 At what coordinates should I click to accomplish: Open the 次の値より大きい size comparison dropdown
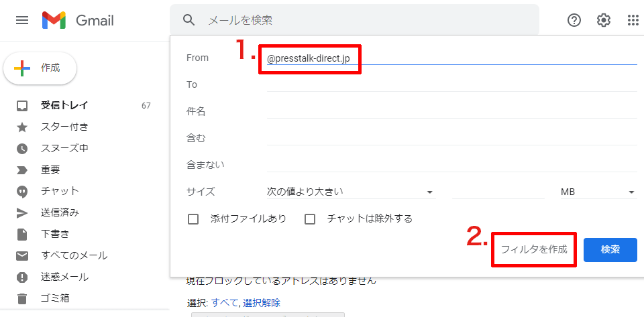[x=351, y=192]
